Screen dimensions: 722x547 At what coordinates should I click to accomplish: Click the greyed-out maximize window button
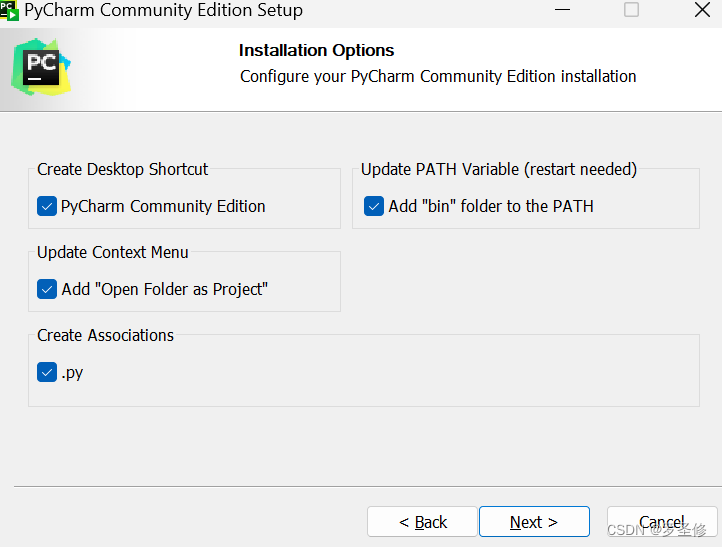coord(631,10)
